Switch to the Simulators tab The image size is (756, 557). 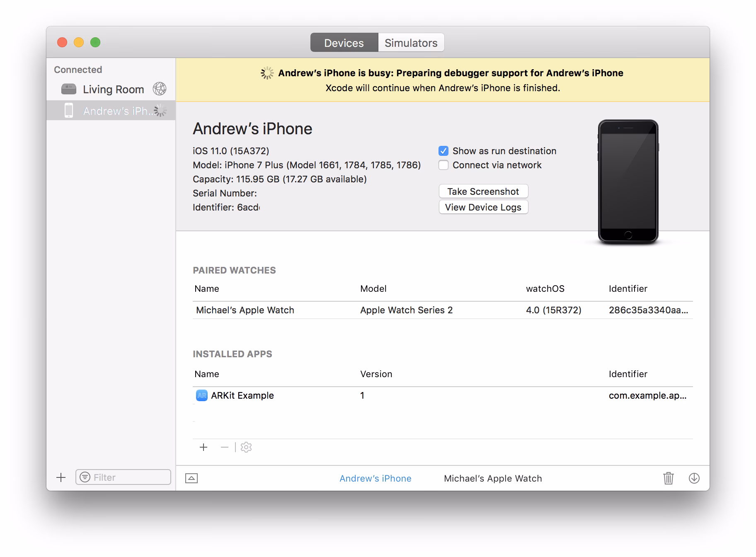411,42
